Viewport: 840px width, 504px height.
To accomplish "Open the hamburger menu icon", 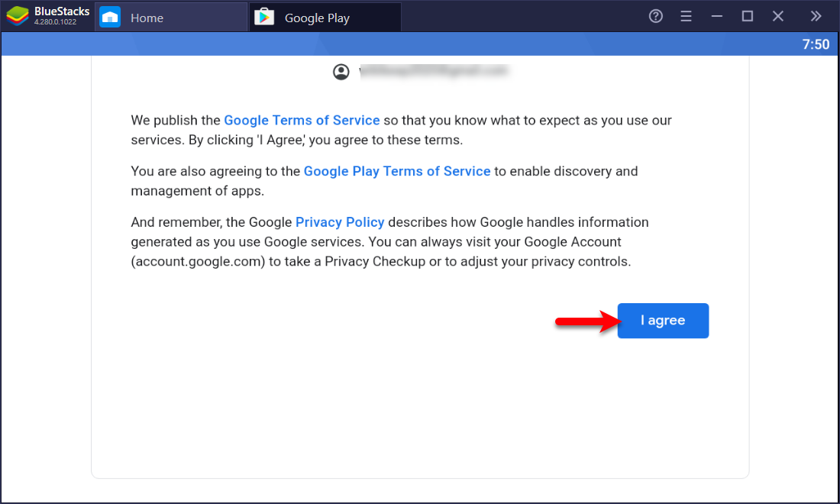I will (x=686, y=17).
